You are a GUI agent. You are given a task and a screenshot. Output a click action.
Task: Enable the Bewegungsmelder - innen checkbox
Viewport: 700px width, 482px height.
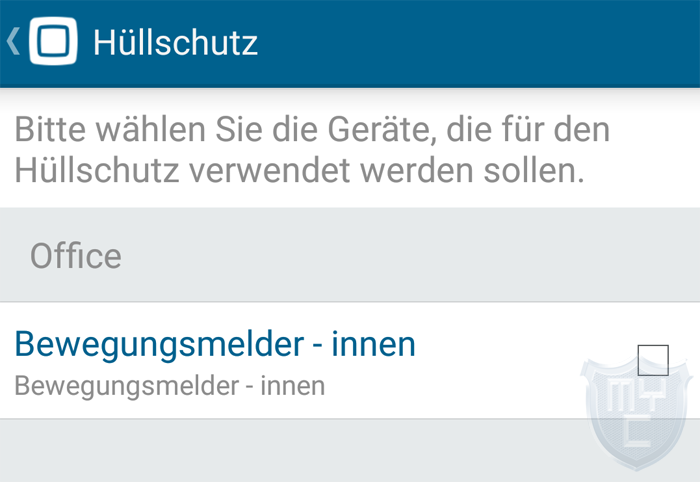coord(653,360)
